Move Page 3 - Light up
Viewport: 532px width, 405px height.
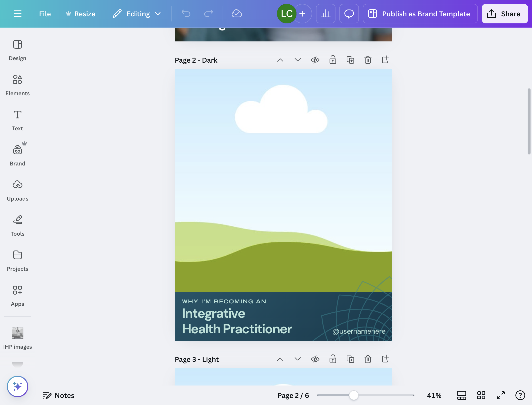tap(280, 359)
